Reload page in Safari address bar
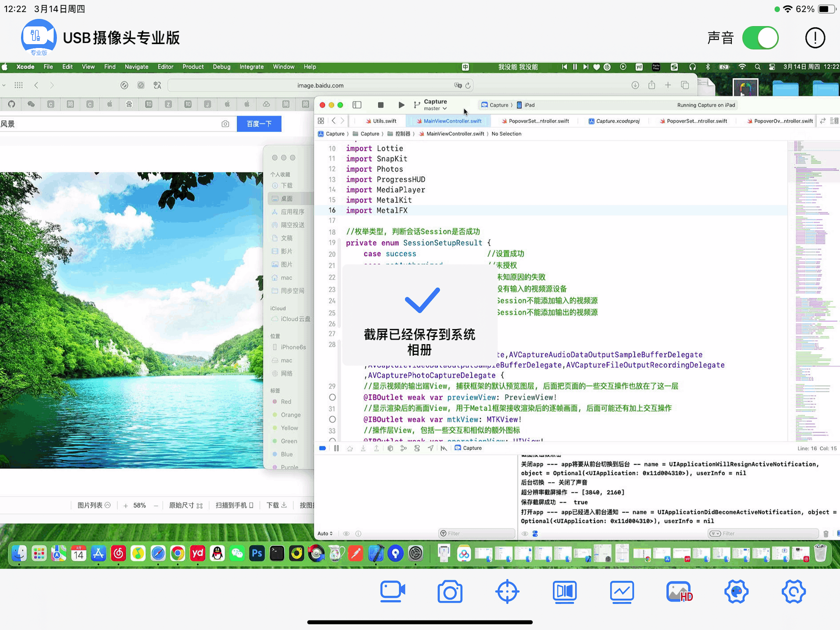The image size is (840, 630). tap(468, 86)
